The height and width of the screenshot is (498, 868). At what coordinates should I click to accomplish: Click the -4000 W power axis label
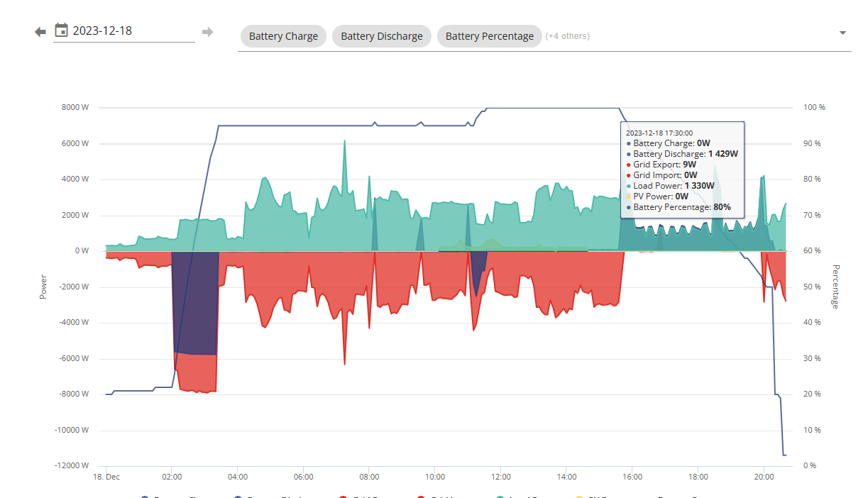pos(74,323)
